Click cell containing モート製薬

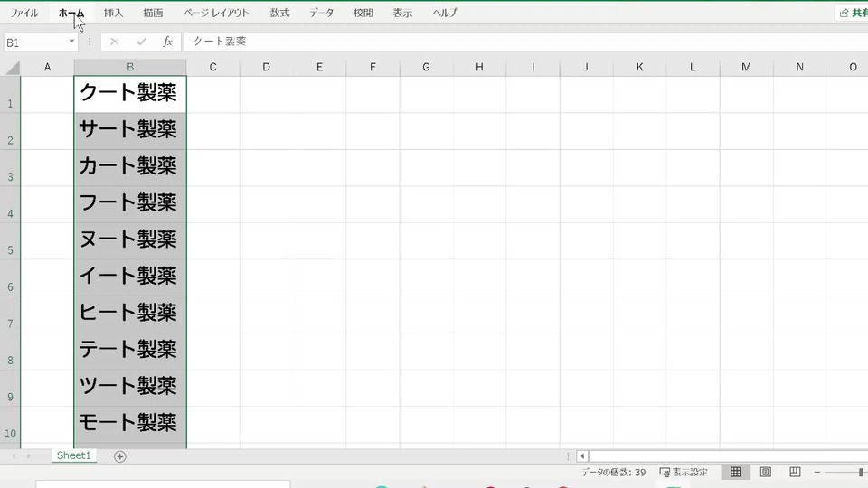pos(130,425)
